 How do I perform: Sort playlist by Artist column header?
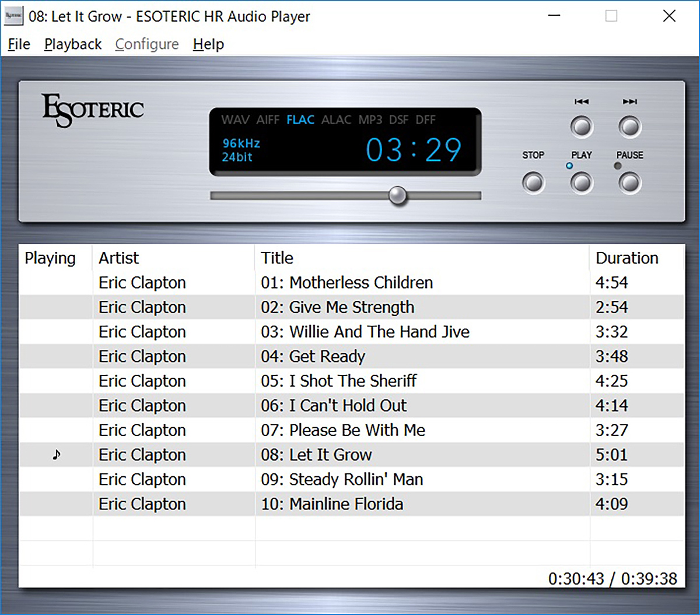pyautogui.click(x=173, y=258)
